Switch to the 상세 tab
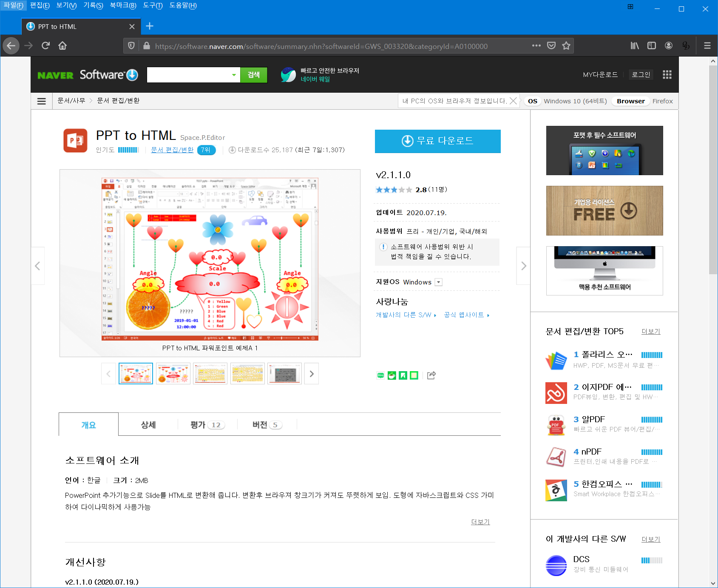The width and height of the screenshot is (718, 588). (x=148, y=425)
